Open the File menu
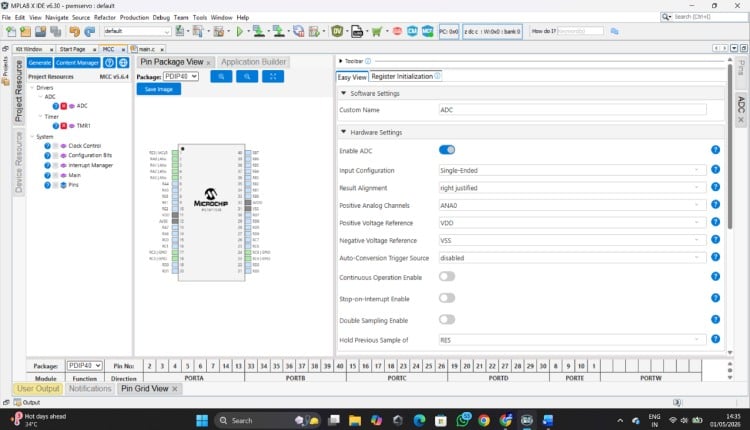This screenshot has width=750, height=430. (x=6, y=18)
